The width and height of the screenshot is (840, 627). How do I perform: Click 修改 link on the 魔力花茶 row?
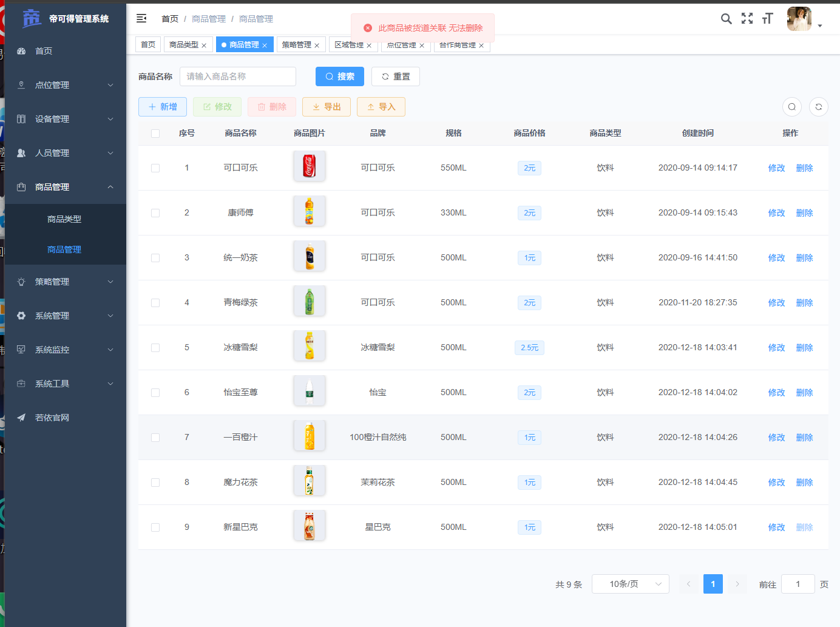[776, 482]
